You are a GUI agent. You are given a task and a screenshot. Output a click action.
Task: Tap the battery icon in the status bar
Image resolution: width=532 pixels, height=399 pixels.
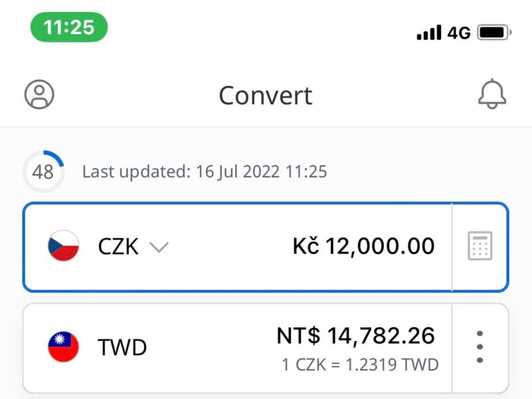493,32
